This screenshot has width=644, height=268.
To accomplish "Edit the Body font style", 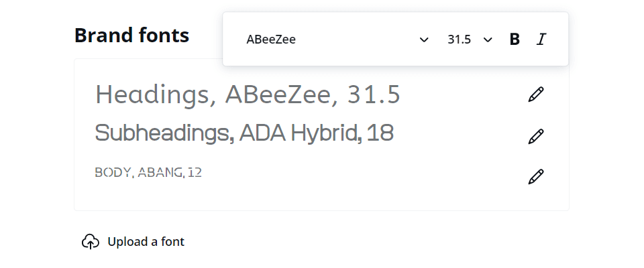I will [535, 177].
